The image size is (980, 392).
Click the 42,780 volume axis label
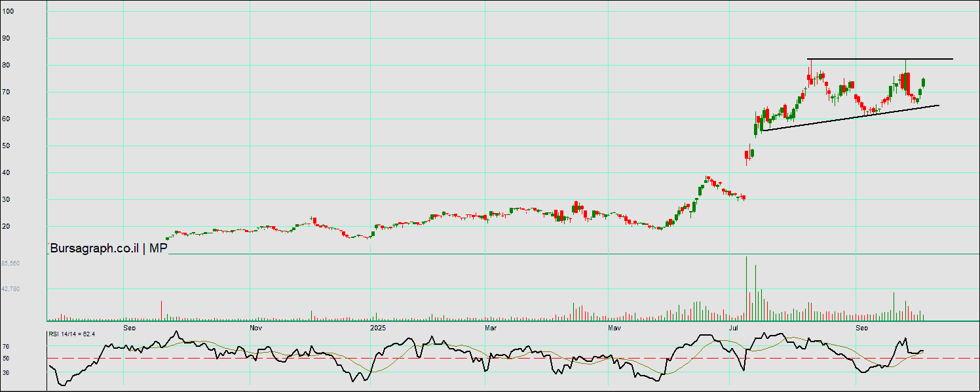click(x=10, y=288)
